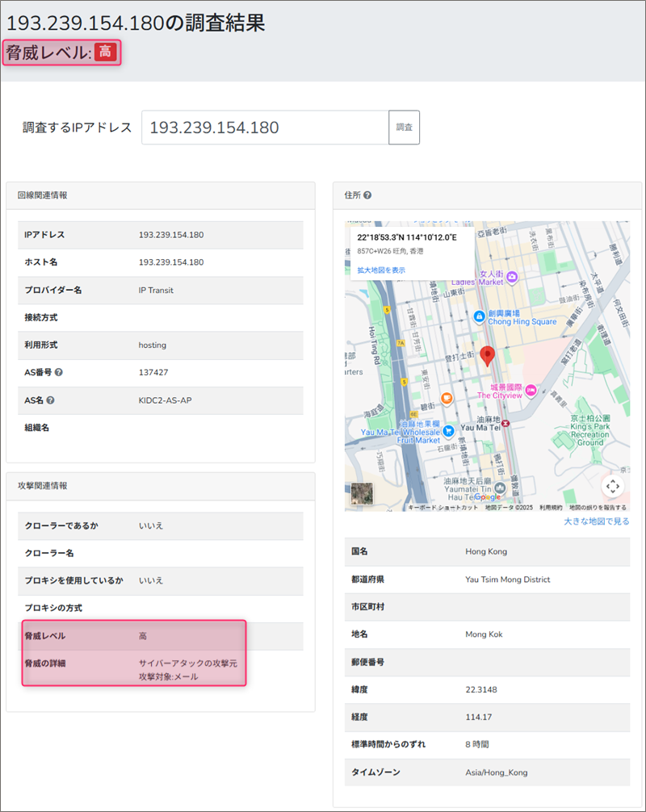Click the Ladies' Market purple camera marker
This screenshot has width=646, height=812.
tap(511, 276)
